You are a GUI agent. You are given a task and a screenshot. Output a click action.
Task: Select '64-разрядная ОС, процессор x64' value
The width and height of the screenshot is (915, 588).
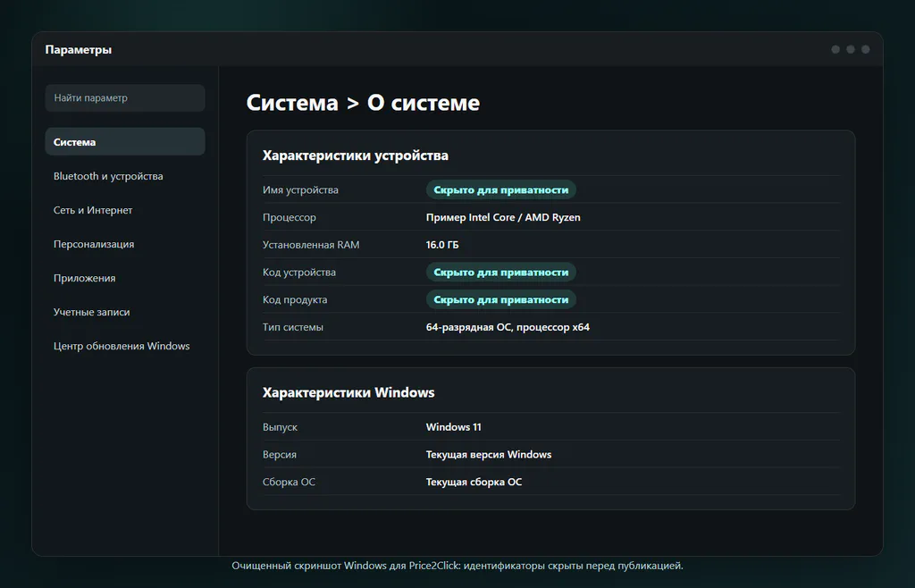tap(508, 327)
